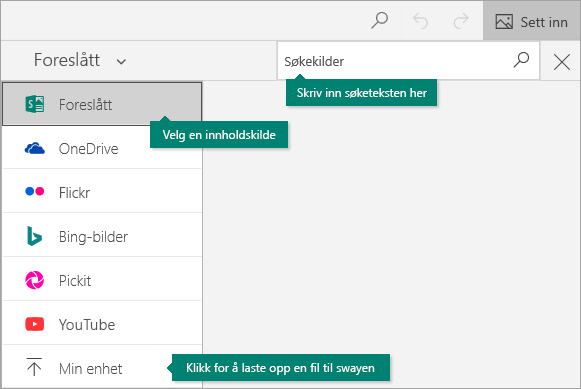Select Flickr as content source
The image size is (581, 389).
(x=102, y=192)
